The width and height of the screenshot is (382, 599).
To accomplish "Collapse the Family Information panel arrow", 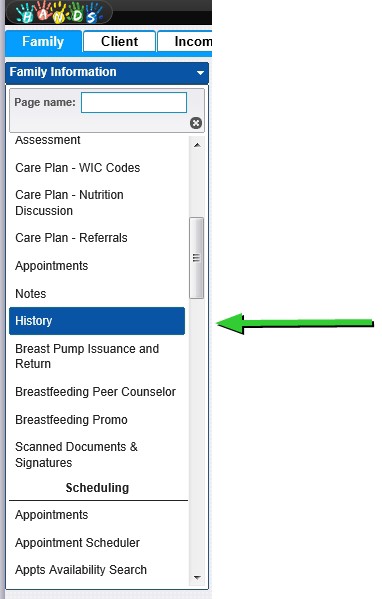I will [200, 73].
